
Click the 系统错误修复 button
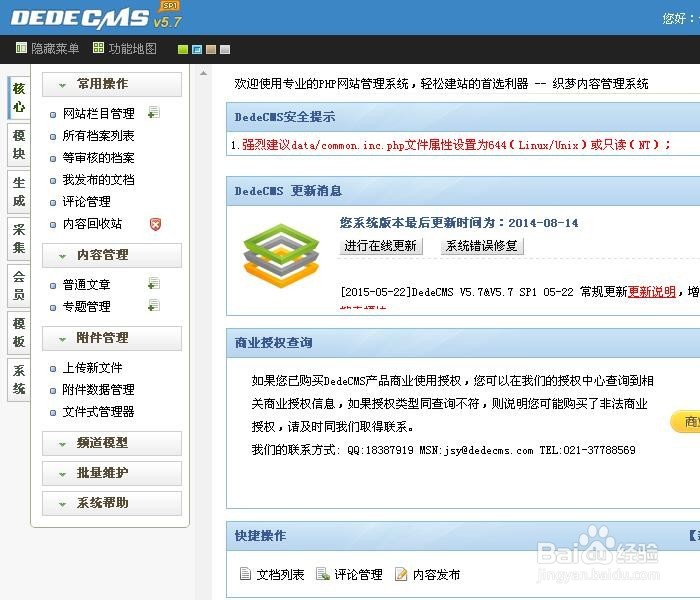pyautogui.click(x=482, y=246)
